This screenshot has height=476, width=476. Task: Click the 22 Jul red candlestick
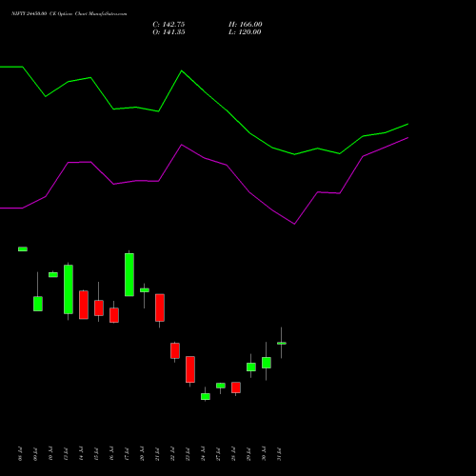tap(175, 350)
